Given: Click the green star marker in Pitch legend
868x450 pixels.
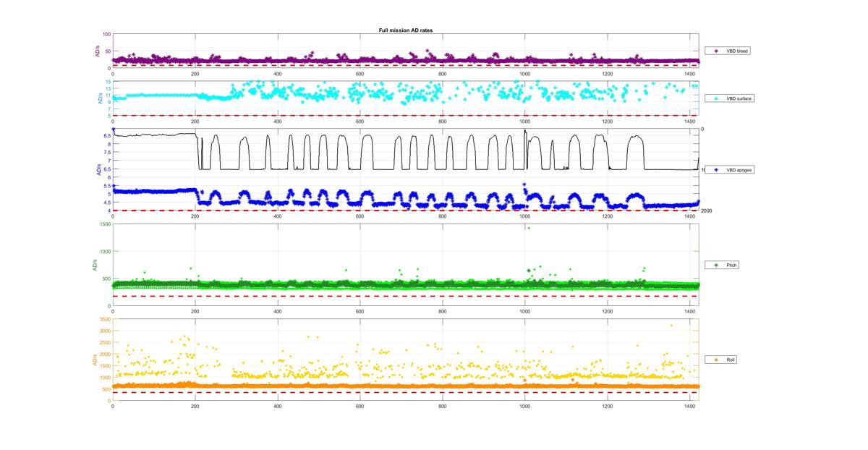Looking at the screenshot, I should (716, 265).
